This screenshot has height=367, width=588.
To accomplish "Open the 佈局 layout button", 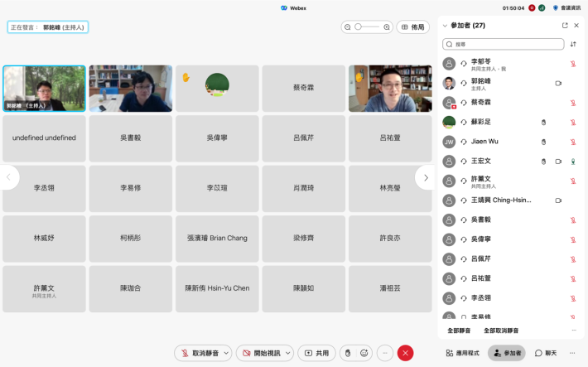I will (413, 27).
